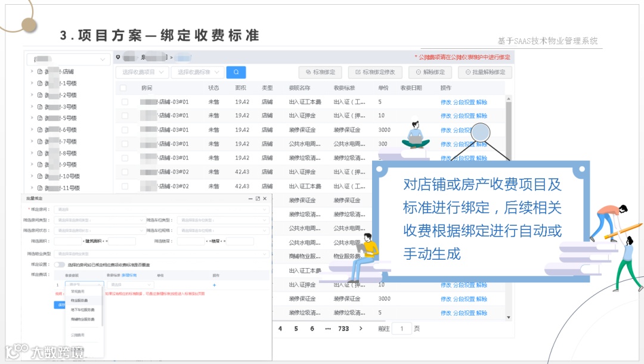Expand the -1号楼 tree node arrow
644x364 pixels.
(x=32, y=83)
